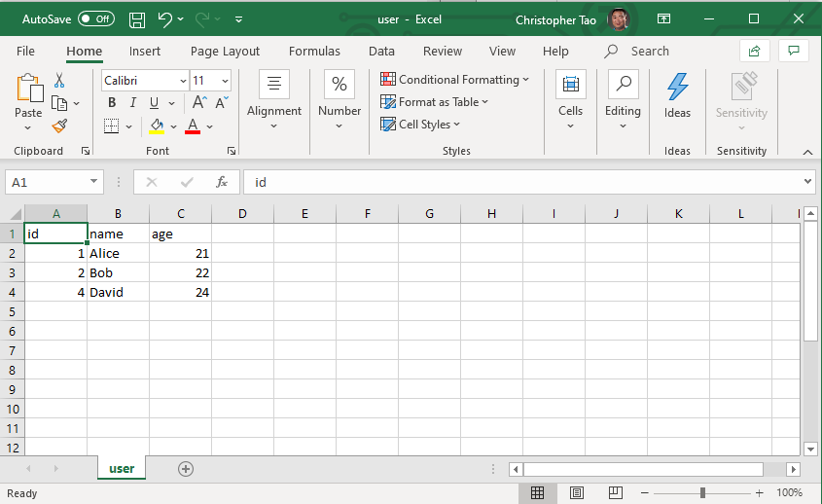This screenshot has height=504, width=822.
Task: Expand the Calibri font name dropdown
Action: 182,81
